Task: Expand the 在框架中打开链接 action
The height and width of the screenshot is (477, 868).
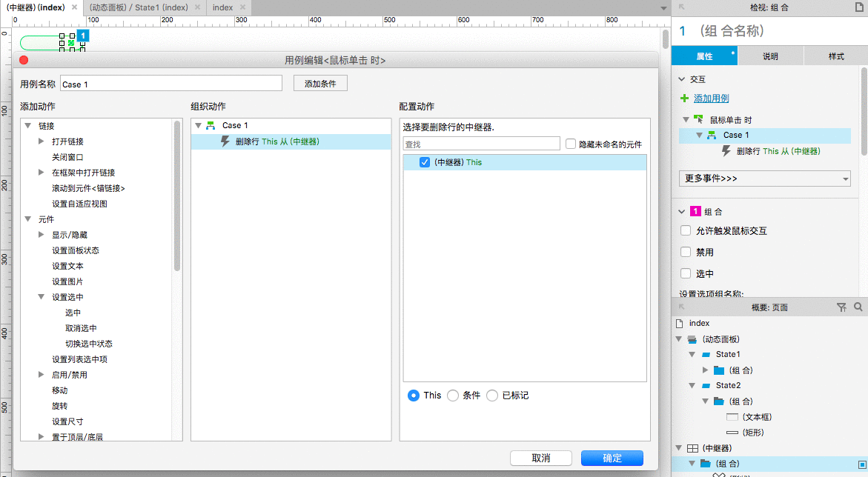Action: click(x=41, y=172)
